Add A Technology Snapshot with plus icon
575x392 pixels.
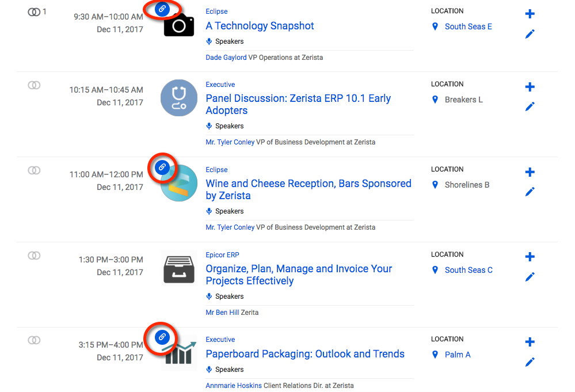click(x=530, y=14)
